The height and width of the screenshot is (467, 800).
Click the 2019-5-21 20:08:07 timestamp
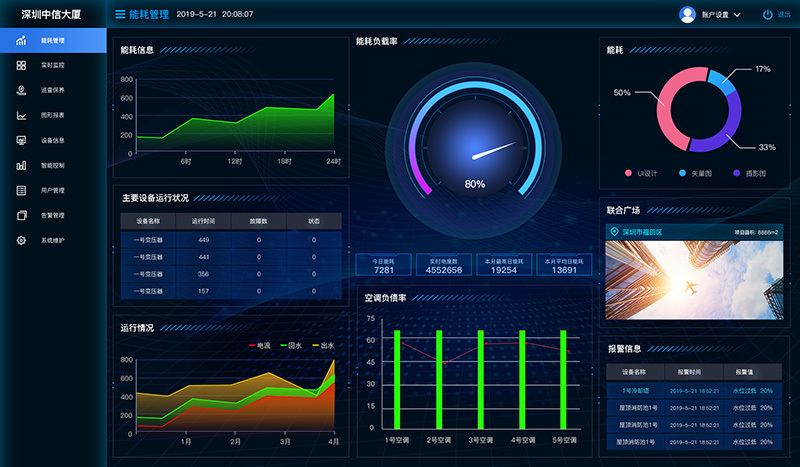[215, 14]
